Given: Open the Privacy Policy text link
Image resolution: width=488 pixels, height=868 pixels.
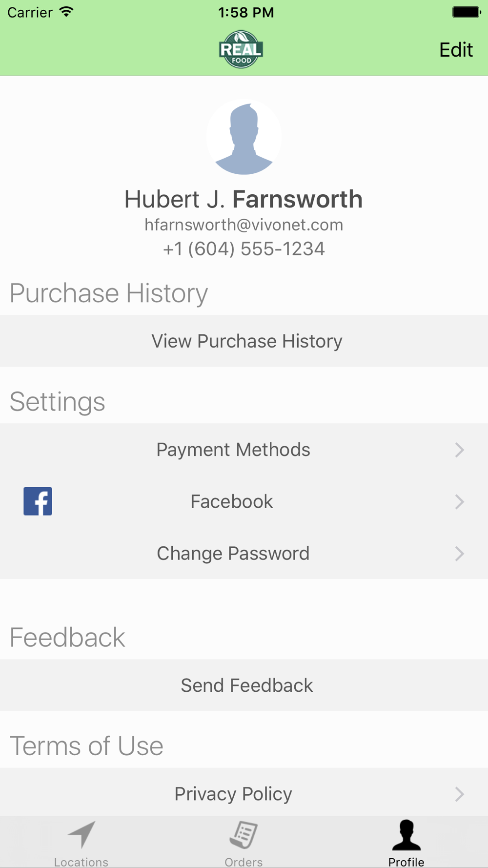Looking at the screenshot, I should [233, 794].
